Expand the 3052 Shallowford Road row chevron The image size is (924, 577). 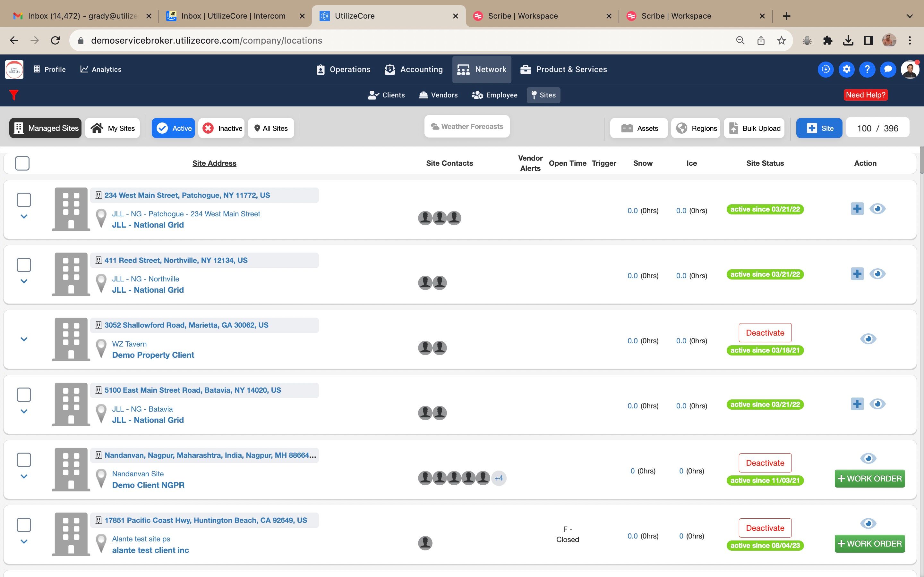tap(24, 339)
